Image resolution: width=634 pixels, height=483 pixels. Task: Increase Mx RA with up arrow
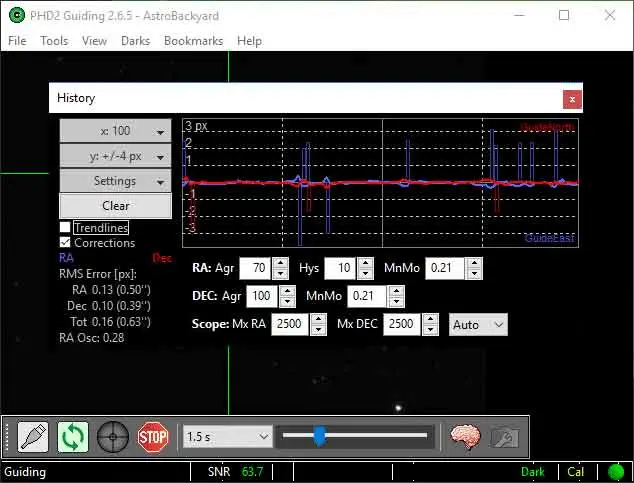(318, 319)
